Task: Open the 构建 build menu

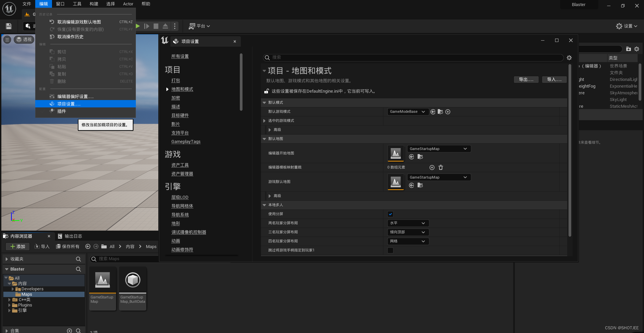Action: click(94, 4)
